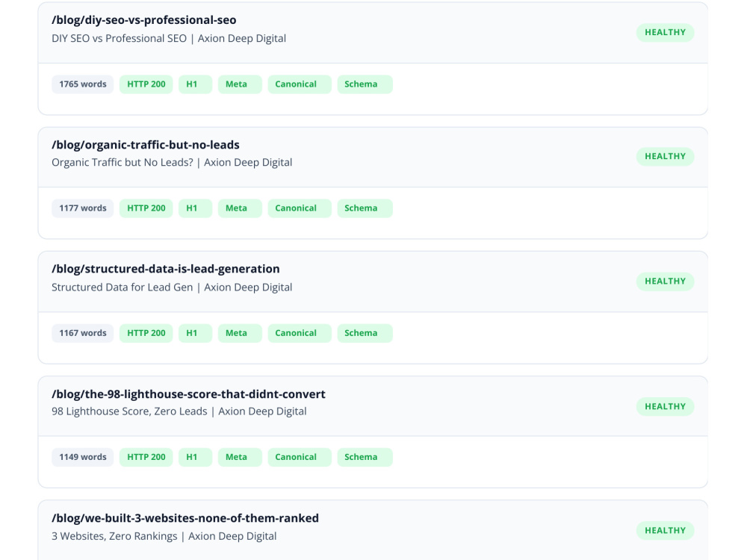This screenshot has height=560, width=747.
Task: Click HEALTHY badge on organic-traffic-but-no-leads card
Action: click(665, 157)
